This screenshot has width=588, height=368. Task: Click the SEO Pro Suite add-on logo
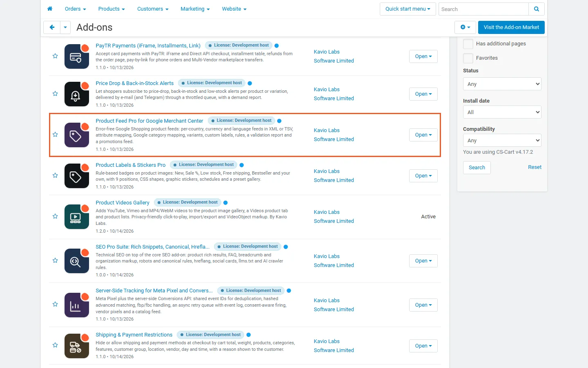(77, 261)
